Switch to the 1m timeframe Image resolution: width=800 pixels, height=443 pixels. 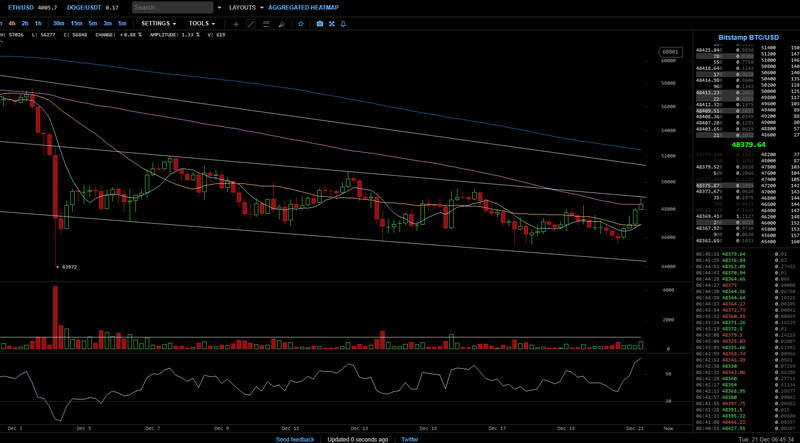coord(122,23)
